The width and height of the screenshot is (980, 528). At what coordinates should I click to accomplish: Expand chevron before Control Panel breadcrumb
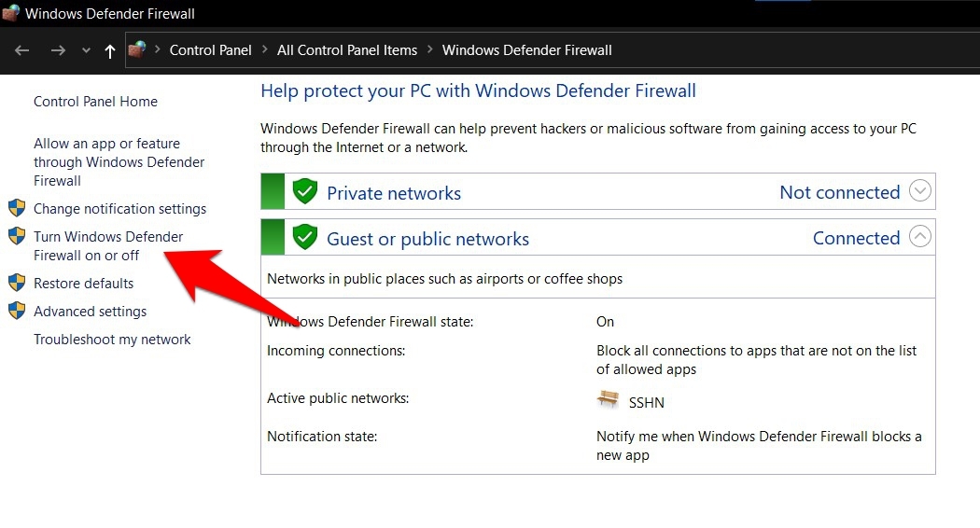pyautogui.click(x=158, y=49)
